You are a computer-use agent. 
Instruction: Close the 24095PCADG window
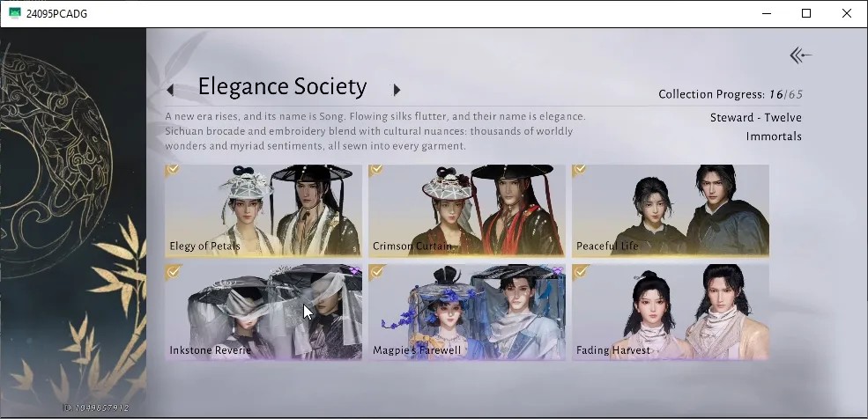point(847,13)
